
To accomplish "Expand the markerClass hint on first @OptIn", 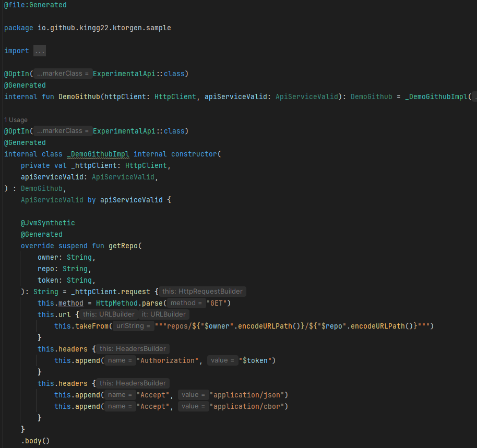I will point(62,74).
